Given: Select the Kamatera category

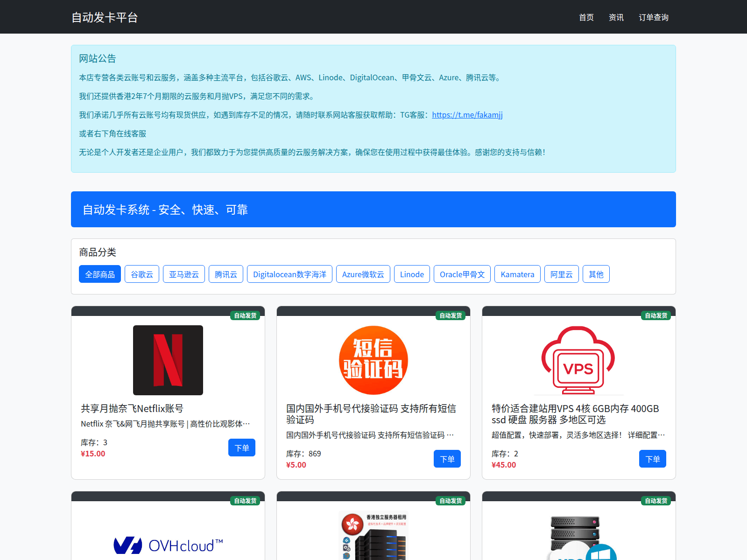Looking at the screenshot, I should [x=517, y=274].
